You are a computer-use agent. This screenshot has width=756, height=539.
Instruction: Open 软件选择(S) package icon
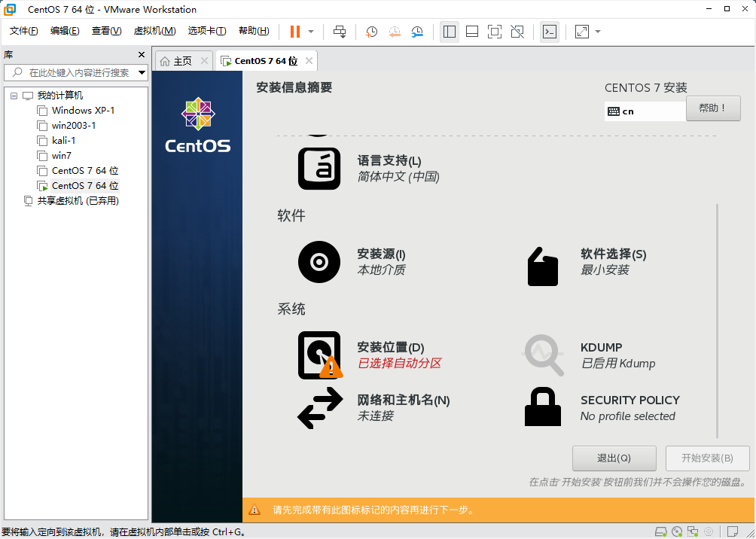(543, 266)
